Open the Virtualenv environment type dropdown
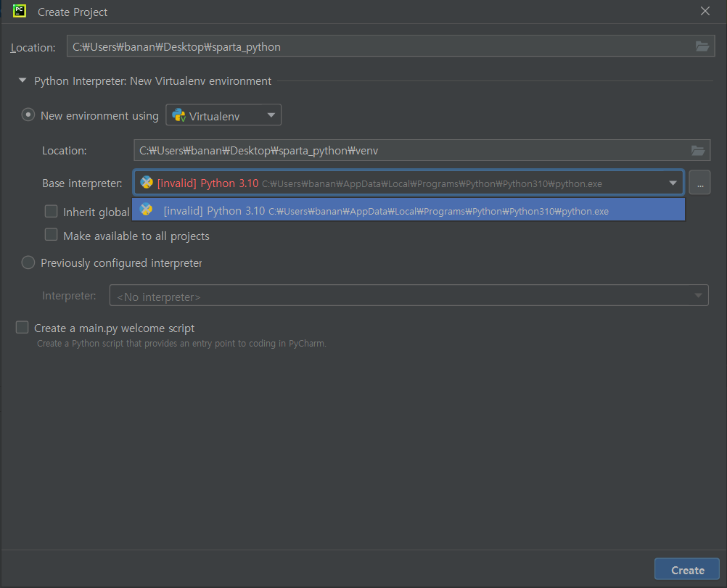The width and height of the screenshot is (727, 588). [x=223, y=115]
